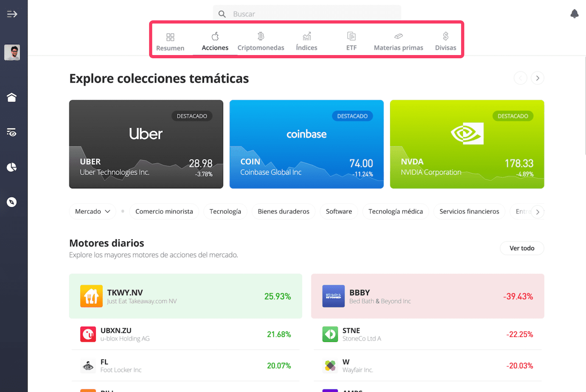Click the Wayfair logo icon
This screenshot has width=586, height=392.
coord(330,366)
